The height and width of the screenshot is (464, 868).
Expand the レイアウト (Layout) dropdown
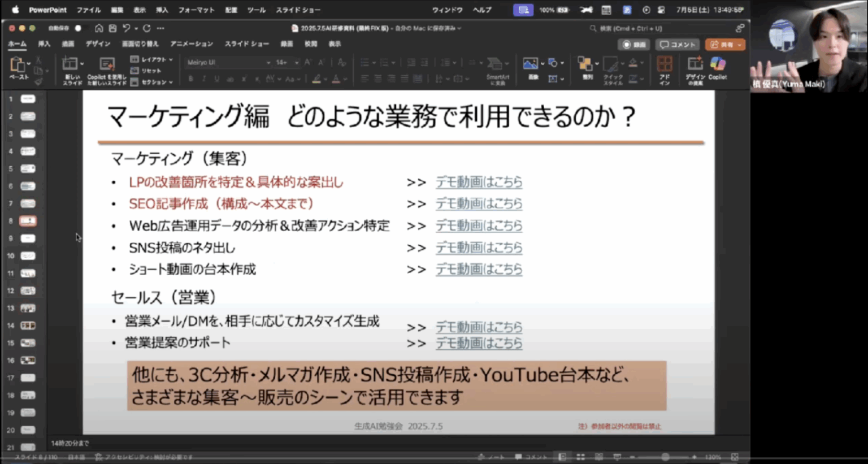coord(151,59)
